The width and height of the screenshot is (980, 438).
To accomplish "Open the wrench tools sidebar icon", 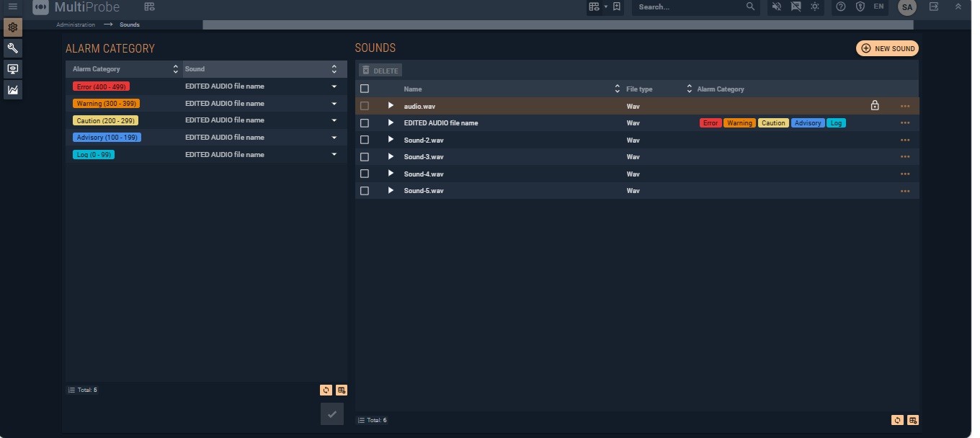I will click(x=12, y=48).
